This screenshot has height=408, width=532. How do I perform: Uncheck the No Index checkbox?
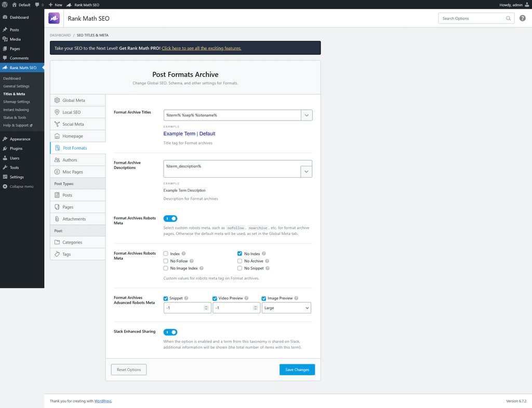click(x=240, y=254)
